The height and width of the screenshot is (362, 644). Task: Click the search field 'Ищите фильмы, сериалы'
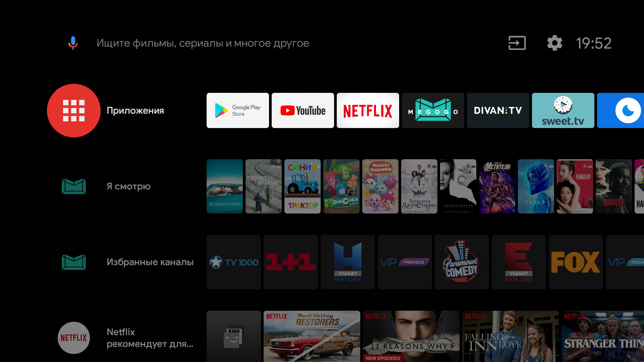203,43
